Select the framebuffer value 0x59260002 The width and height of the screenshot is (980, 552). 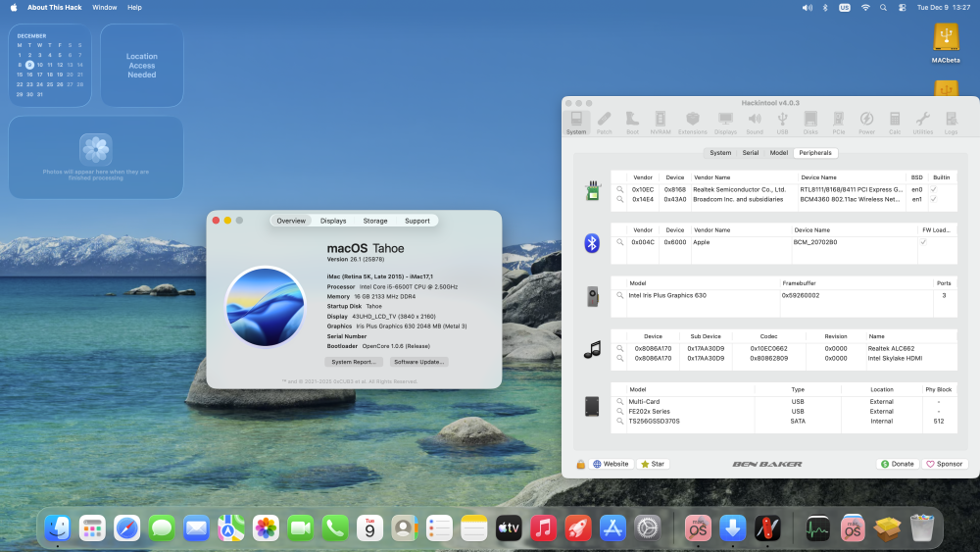[800, 295]
